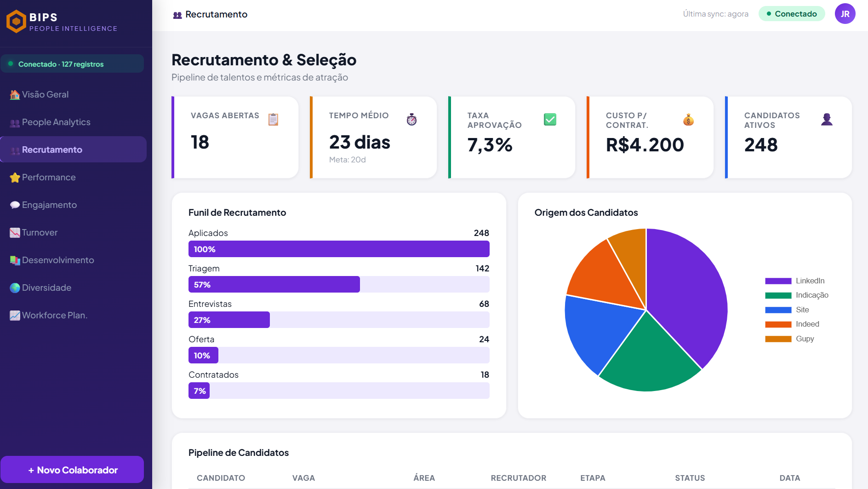This screenshot has height=489, width=868.
Task: Go to People Analytics section
Action: pos(74,122)
